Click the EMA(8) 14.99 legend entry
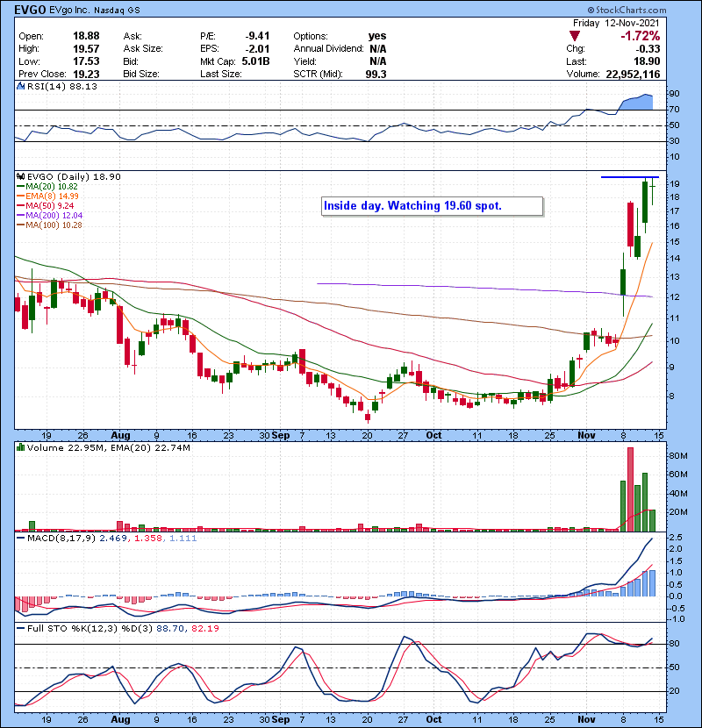Viewport: 702px width, 728px height. (x=47, y=196)
